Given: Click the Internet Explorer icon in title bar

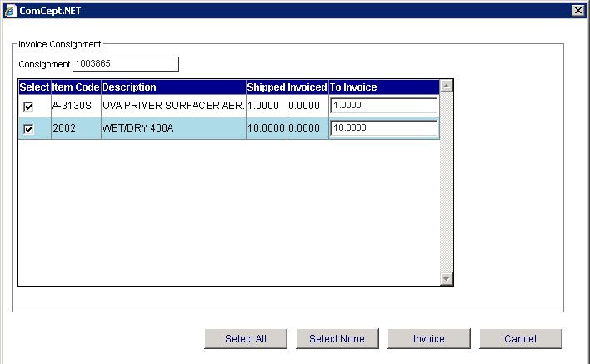Looking at the screenshot, I should coord(10,9).
